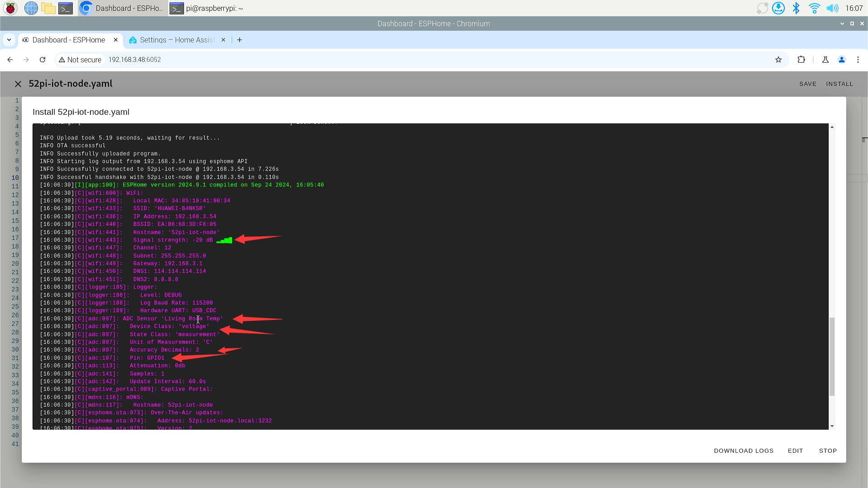
Task: Launch the web browser globe icon in taskbar
Action: [x=31, y=8]
